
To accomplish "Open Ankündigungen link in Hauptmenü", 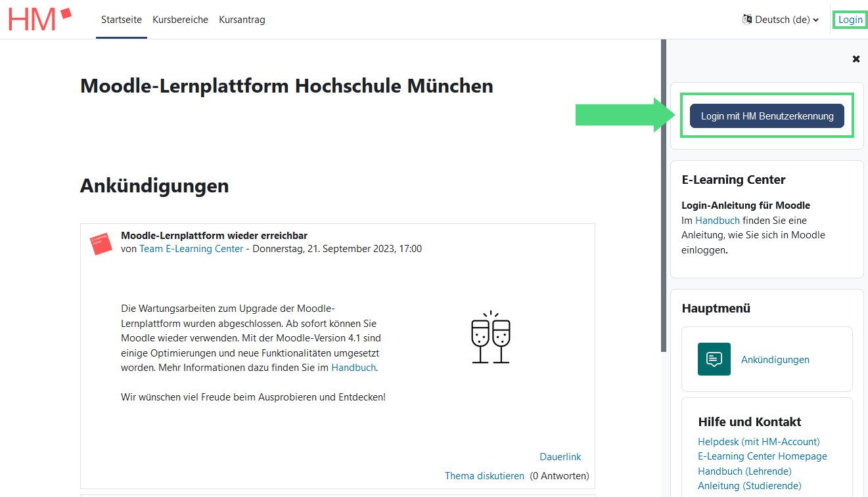I will click(775, 360).
